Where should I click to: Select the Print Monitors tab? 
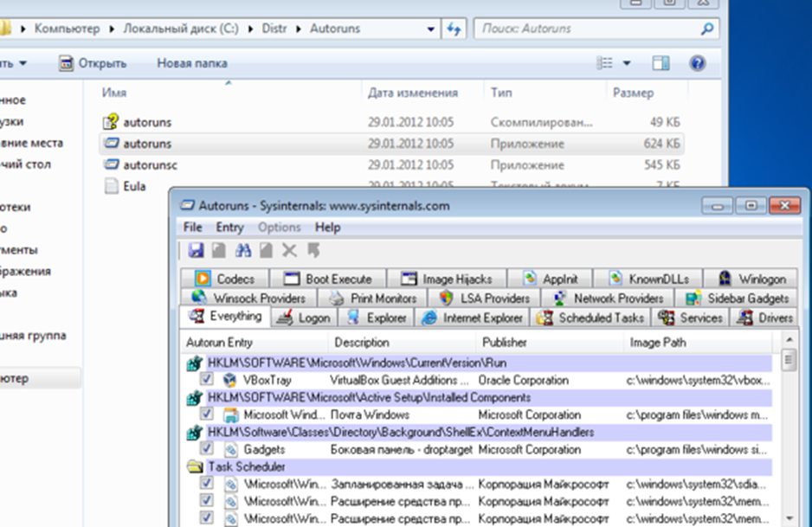372,299
